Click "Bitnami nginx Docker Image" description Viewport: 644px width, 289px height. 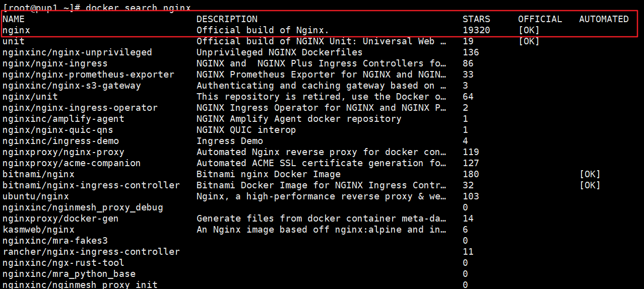coord(268,174)
